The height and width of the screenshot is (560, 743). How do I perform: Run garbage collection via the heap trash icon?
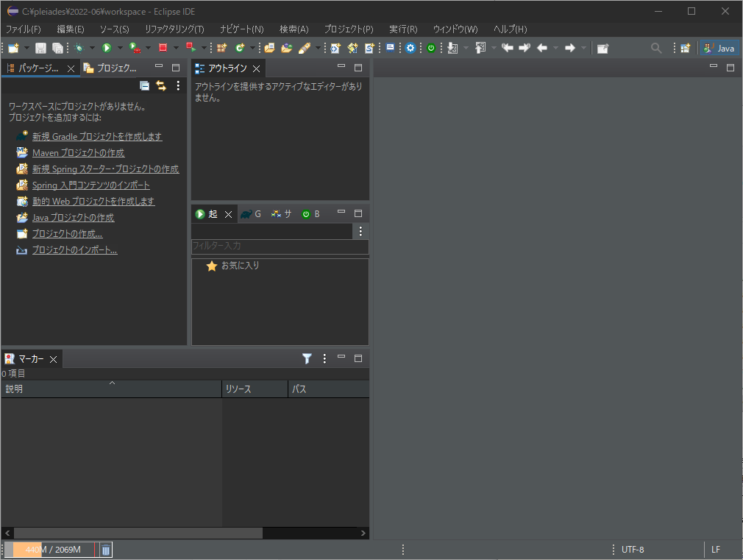coord(104,549)
